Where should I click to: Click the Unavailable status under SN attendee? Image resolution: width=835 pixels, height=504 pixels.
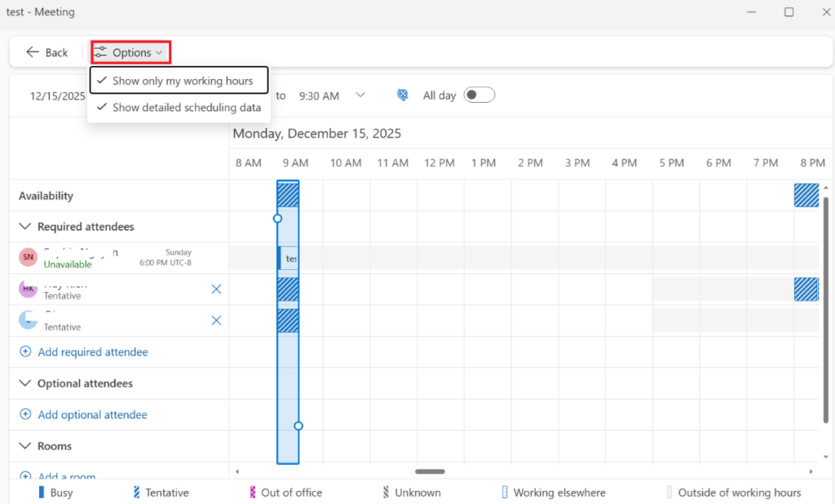(x=68, y=264)
